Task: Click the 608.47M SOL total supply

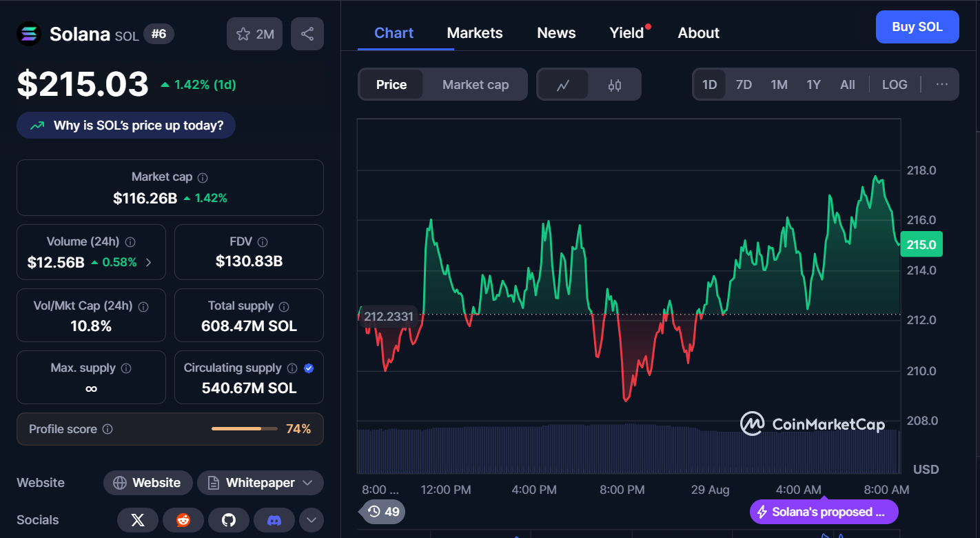Action: (249, 326)
